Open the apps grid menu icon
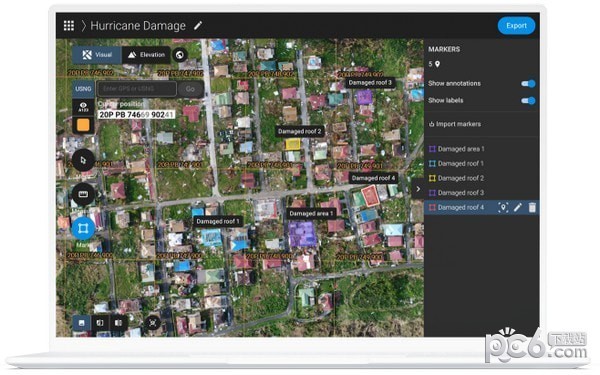600x375 pixels. [68, 26]
